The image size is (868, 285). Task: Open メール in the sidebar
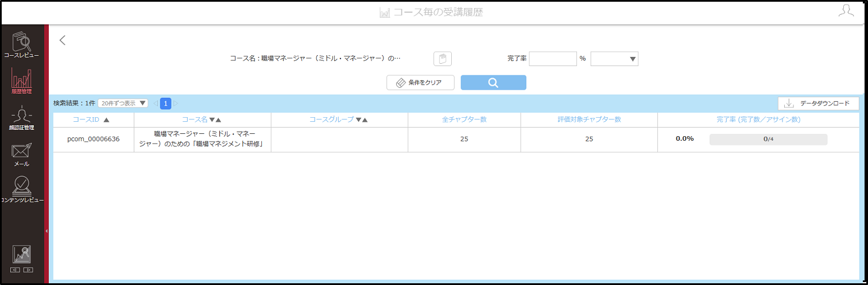click(21, 154)
